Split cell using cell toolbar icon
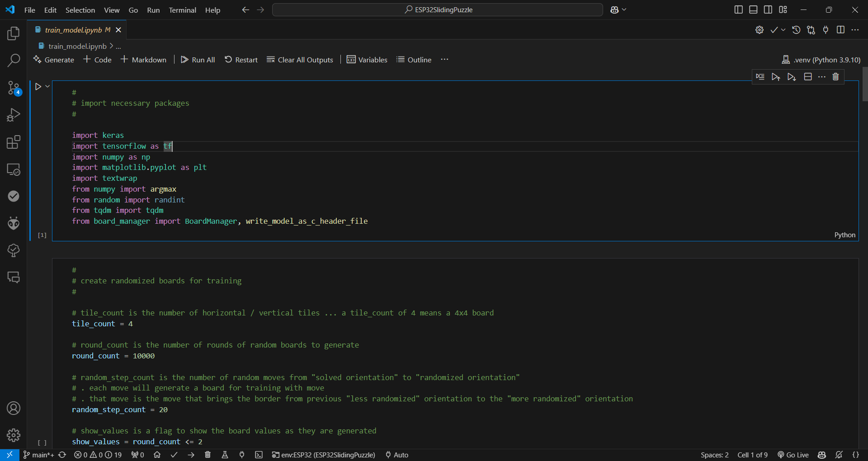The height and width of the screenshot is (461, 868). pos(808,77)
